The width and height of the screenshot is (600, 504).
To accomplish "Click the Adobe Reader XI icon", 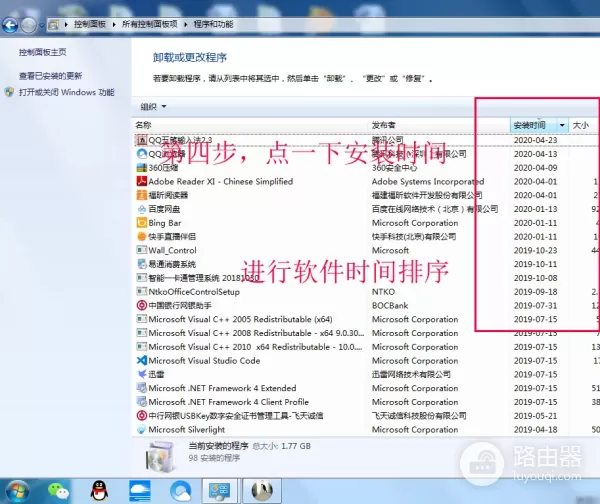I will click(142, 181).
